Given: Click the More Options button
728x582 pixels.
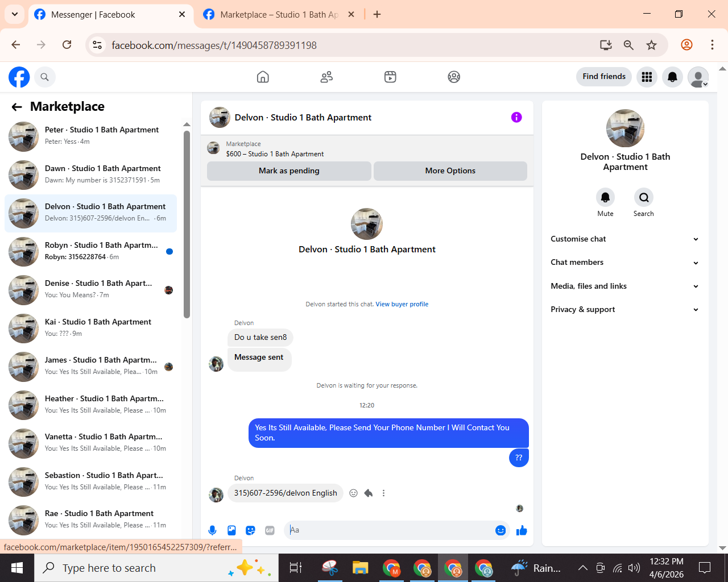Looking at the screenshot, I should [x=450, y=171].
